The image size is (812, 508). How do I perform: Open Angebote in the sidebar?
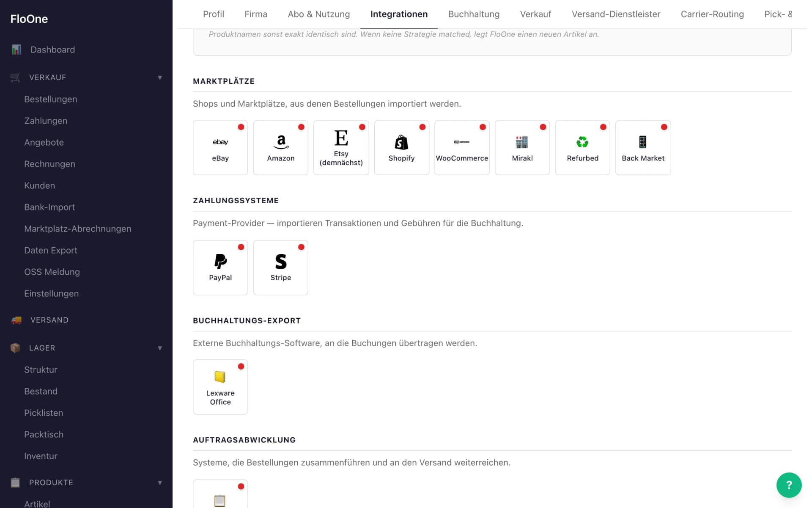click(44, 142)
